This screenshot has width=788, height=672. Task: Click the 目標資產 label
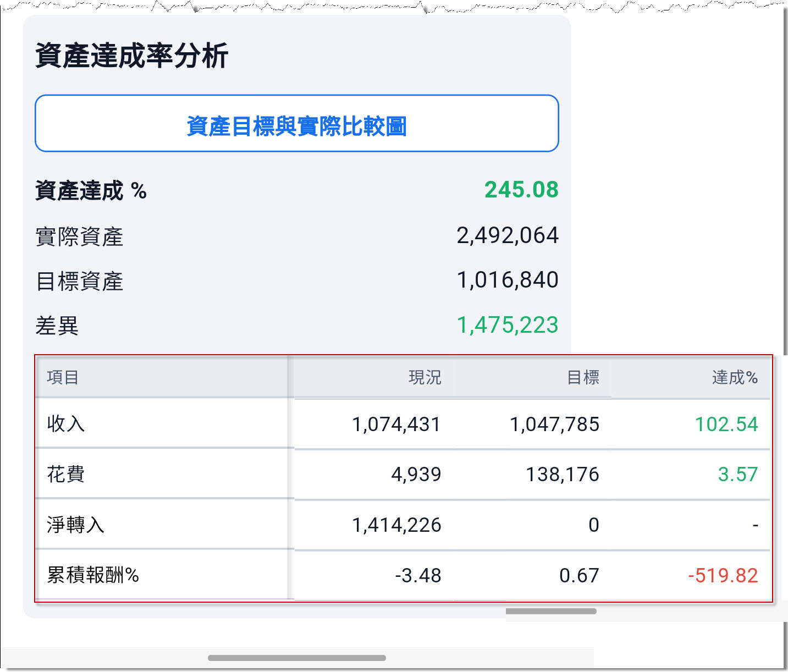click(79, 282)
